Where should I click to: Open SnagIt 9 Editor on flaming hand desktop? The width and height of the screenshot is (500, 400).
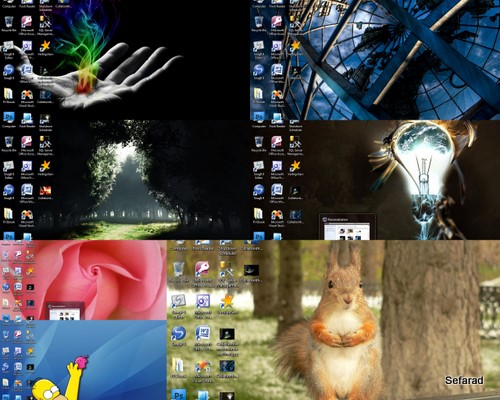tap(9, 47)
